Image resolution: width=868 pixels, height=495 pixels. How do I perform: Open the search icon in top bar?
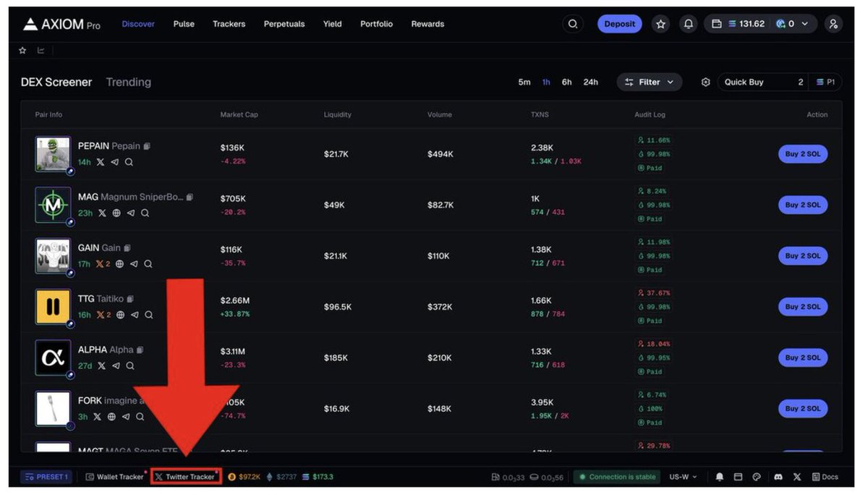click(573, 24)
